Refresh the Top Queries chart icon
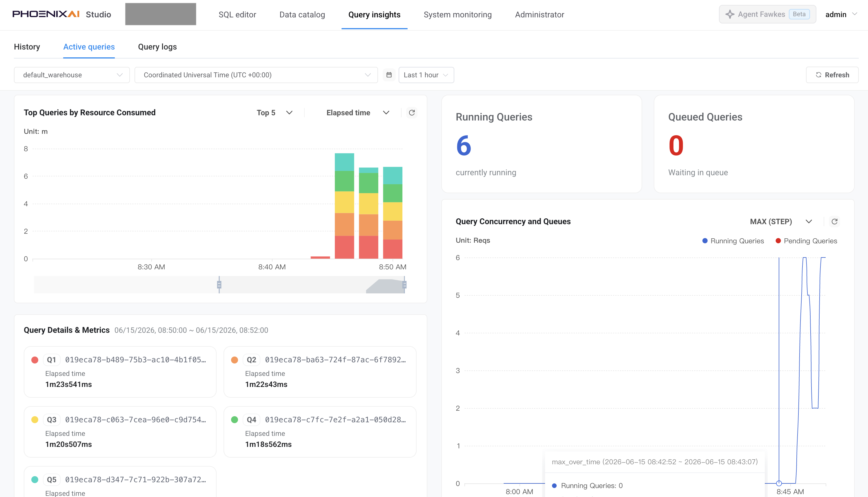Image resolution: width=868 pixels, height=497 pixels. (412, 113)
